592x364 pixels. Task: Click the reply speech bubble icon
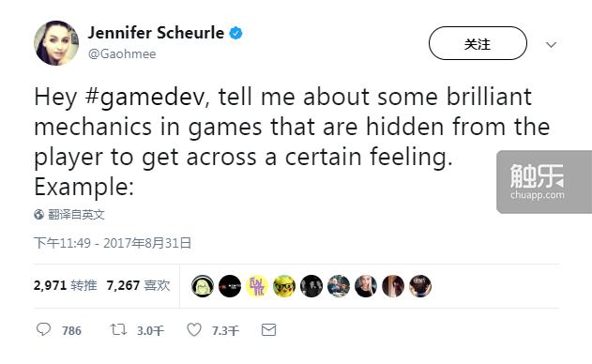[x=43, y=329]
